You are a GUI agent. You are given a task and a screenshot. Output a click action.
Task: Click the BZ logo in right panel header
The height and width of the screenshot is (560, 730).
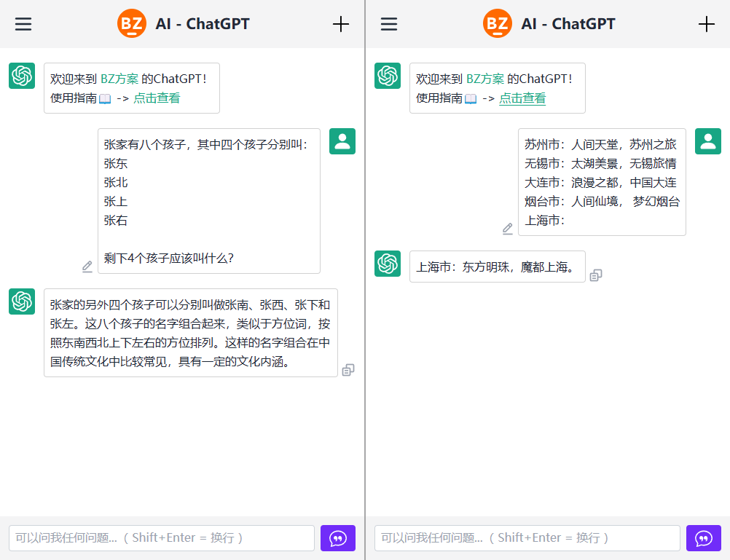pyautogui.click(x=497, y=23)
